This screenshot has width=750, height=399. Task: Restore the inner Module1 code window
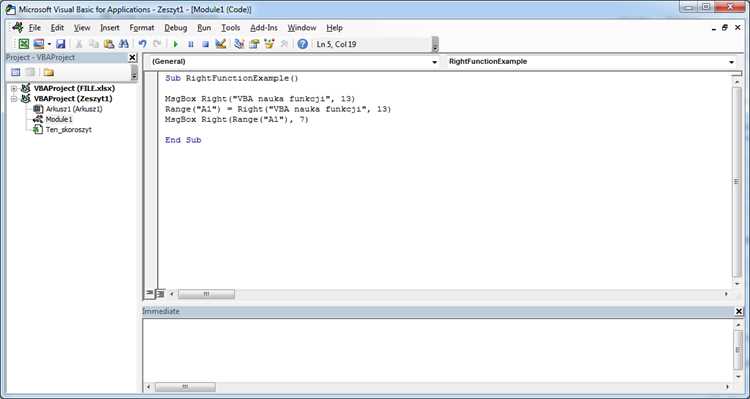coord(725,28)
